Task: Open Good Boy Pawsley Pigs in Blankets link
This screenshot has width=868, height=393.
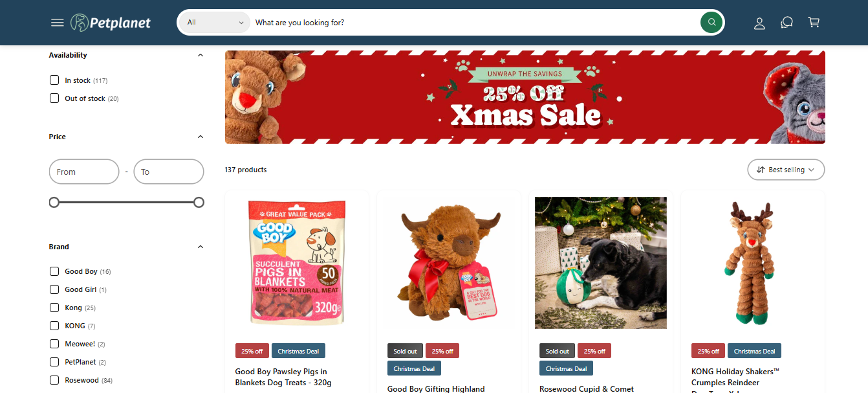Action: tap(283, 377)
